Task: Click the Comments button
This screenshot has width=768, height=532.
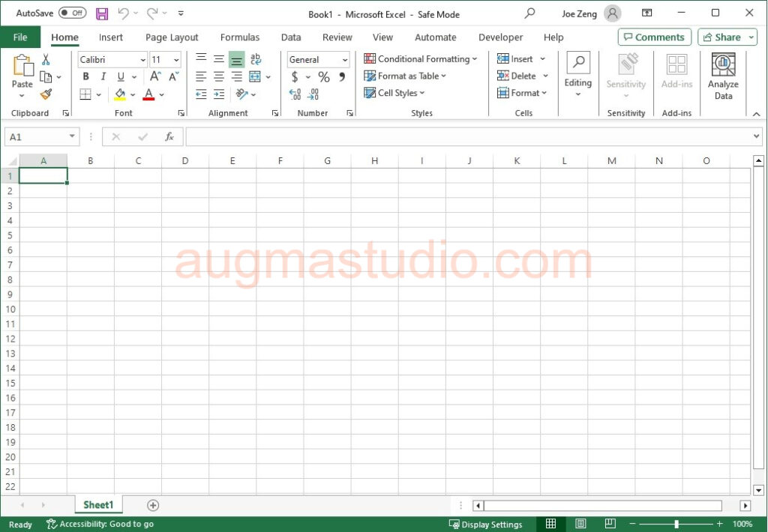Action: pyautogui.click(x=654, y=37)
